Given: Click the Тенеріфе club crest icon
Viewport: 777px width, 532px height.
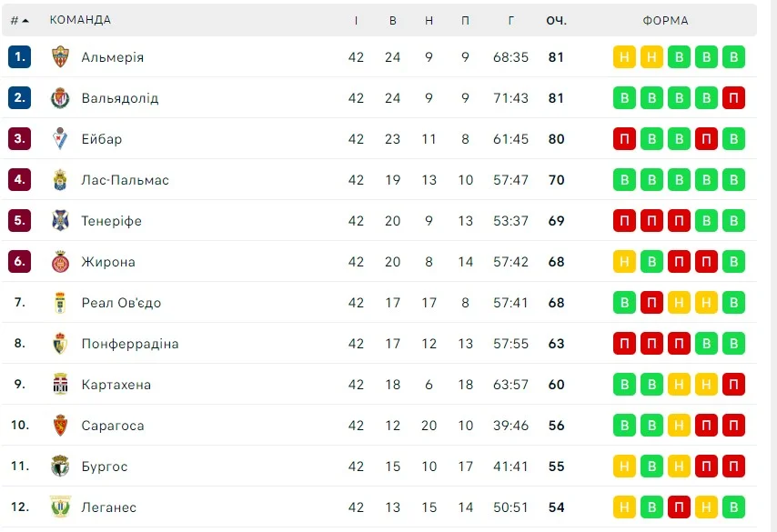Looking at the screenshot, I should 60,220.
